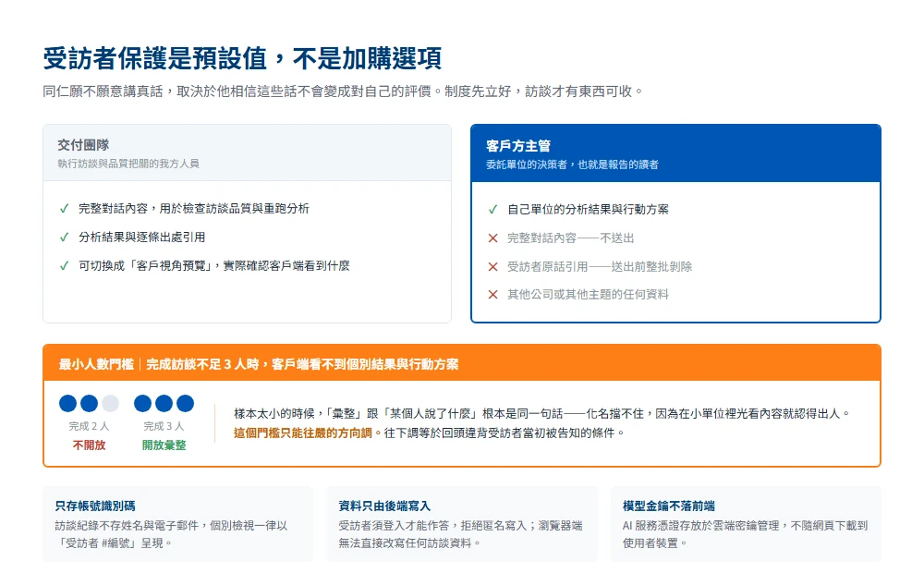Click the red status 不開放
The image size is (924, 573).
[x=89, y=445]
